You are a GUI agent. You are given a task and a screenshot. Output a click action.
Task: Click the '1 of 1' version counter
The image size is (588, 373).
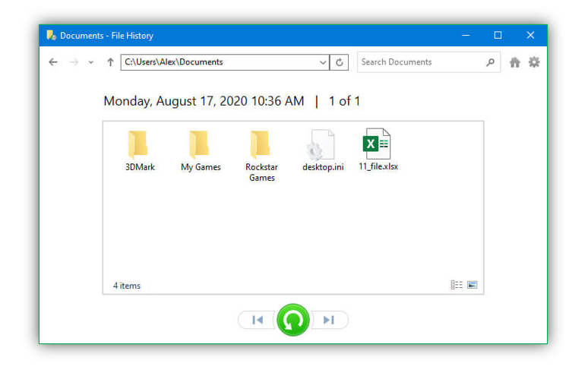tap(344, 101)
